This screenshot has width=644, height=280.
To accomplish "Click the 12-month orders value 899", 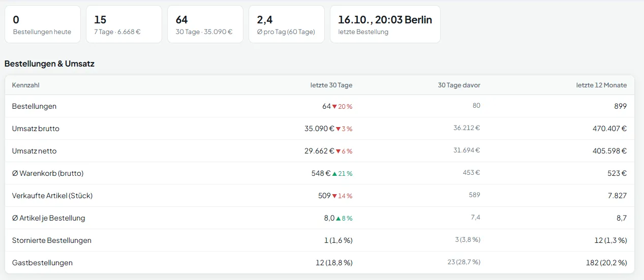I will [x=620, y=106].
